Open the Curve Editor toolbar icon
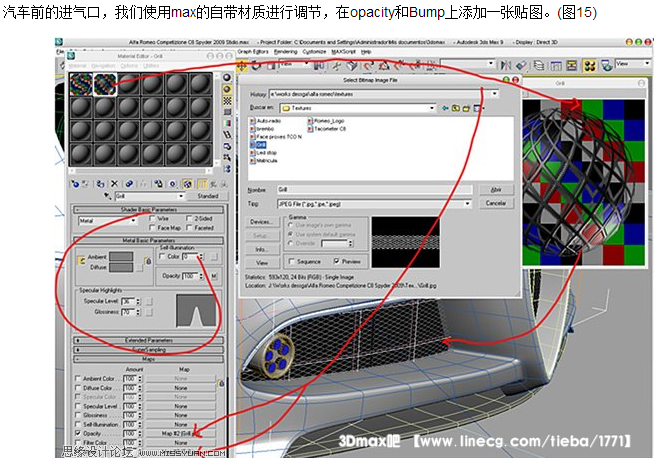The width and height of the screenshot is (660, 458). 556,65
